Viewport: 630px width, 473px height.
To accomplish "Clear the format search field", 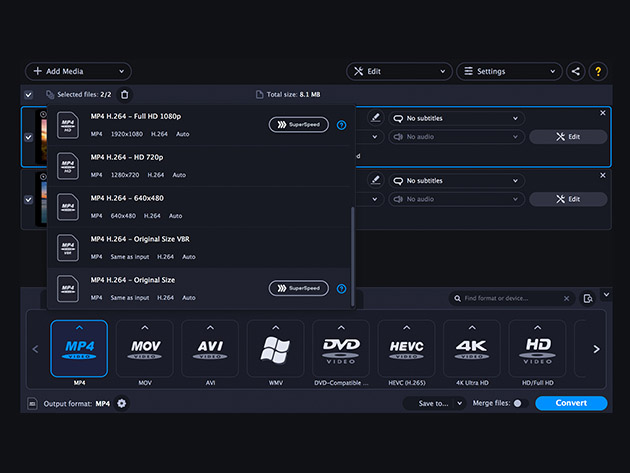I will pyautogui.click(x=566, y=299).
